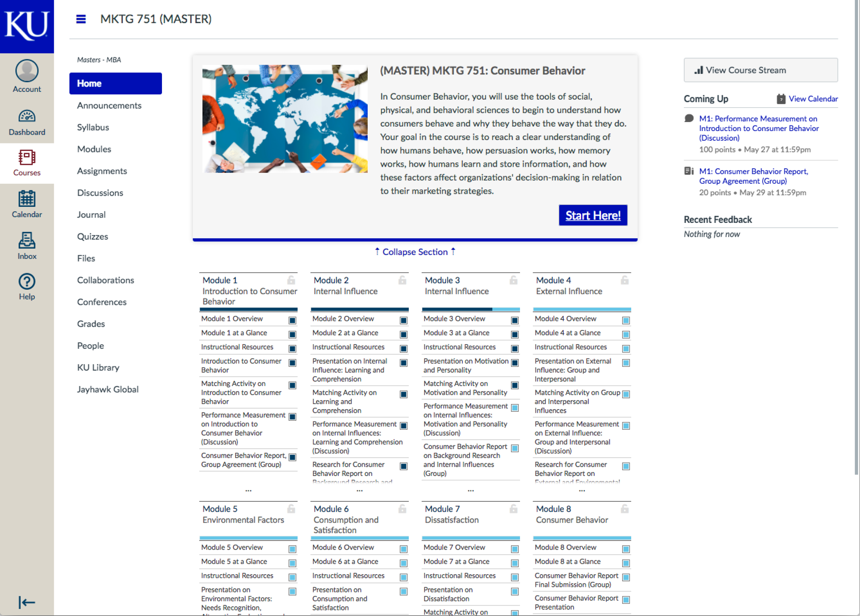
Task: Open Syllabus in course menu
Action: point(93,127)
